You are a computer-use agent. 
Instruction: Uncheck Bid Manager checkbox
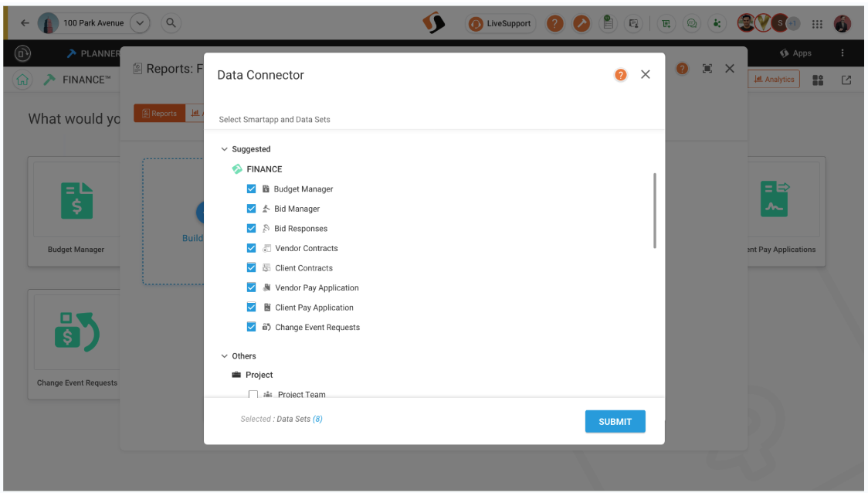pyautogui.click(x=251, y=209)
